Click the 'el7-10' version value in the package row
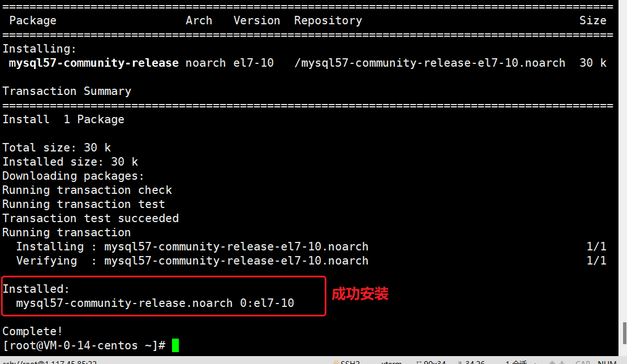 click(254, 63)
